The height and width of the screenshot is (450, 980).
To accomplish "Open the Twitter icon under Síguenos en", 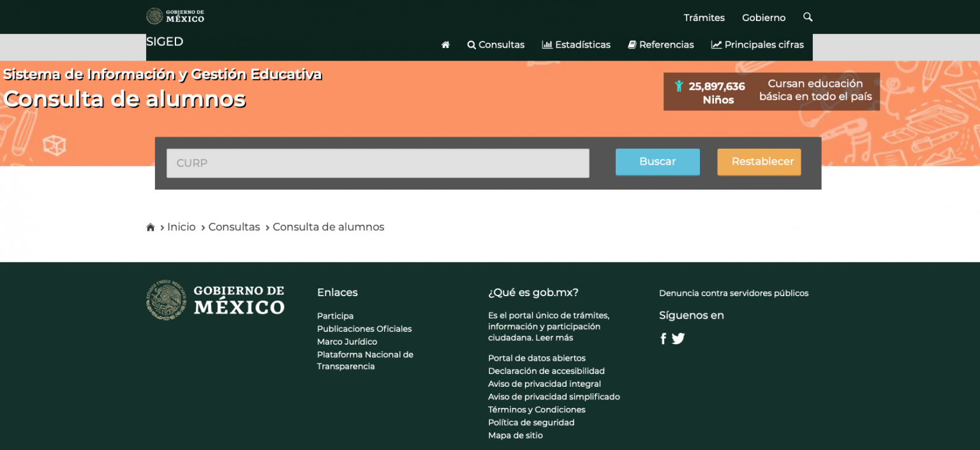I will coord(678,338).
